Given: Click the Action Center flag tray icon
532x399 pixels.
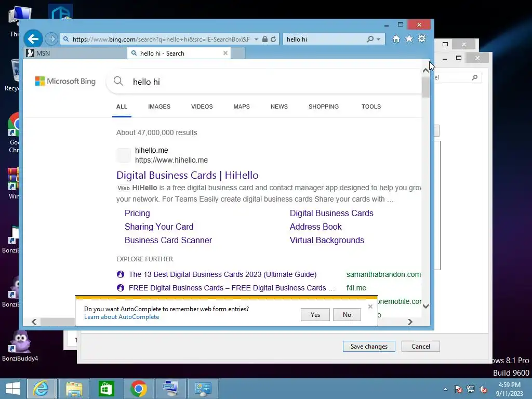Looking at the screenshot, I should [x=458, y=389].
